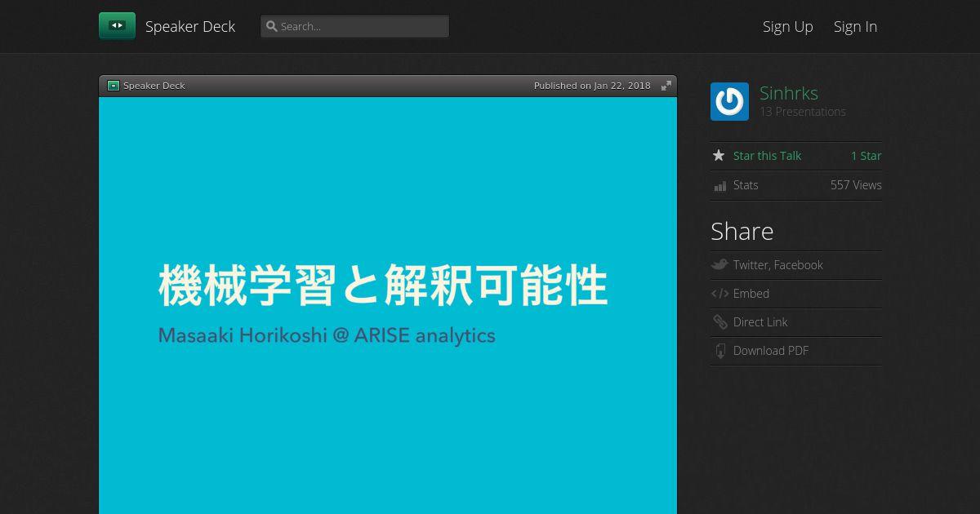The image size is (980, 514).
Task: Open the Speaker Deck home text link
Action: (190, 26)
